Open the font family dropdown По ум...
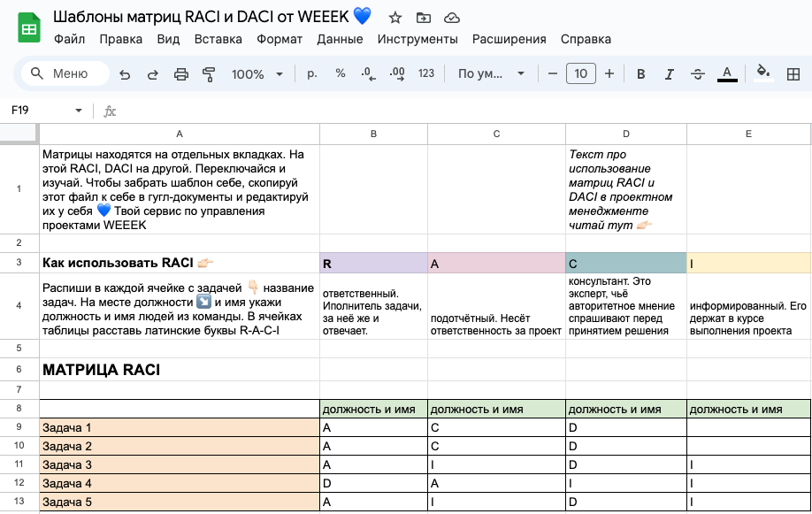This screenshot has width=812, height=514. point(491,74)
